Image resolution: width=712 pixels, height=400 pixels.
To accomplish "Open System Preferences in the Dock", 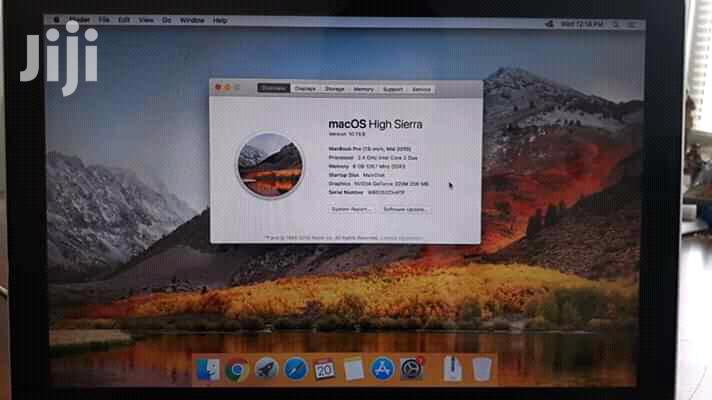I will (x=411, y=368).
